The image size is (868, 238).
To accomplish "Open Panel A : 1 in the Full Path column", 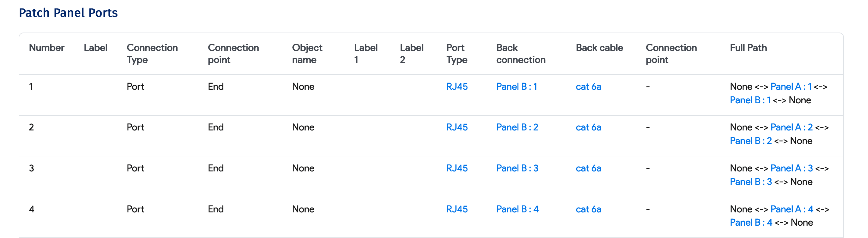I will (792, 86).
